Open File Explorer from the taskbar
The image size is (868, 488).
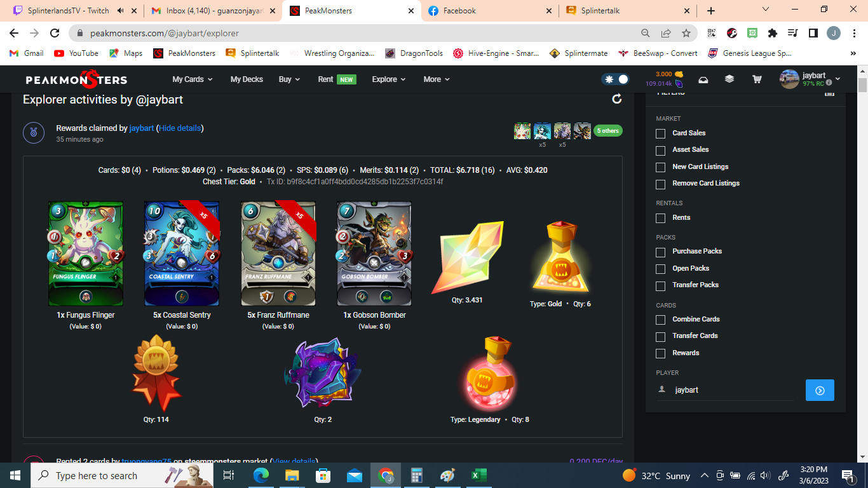tap(292, 475)
